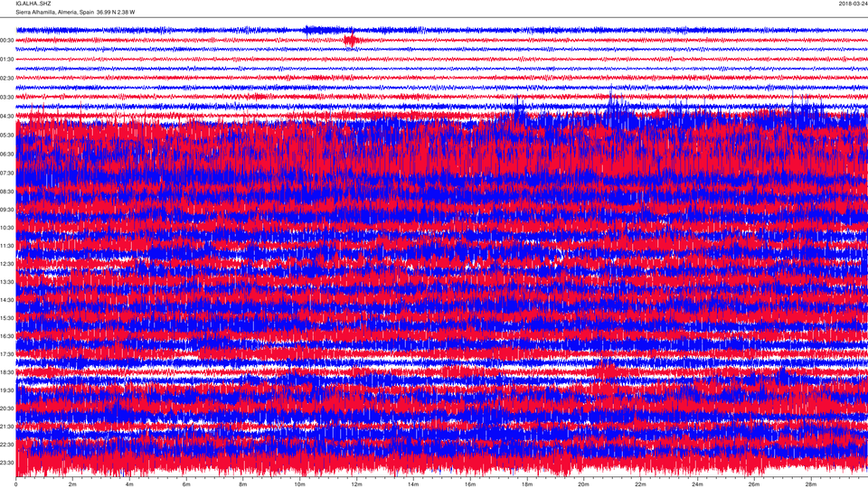Click the 2m axis tick label

(72, 484)
